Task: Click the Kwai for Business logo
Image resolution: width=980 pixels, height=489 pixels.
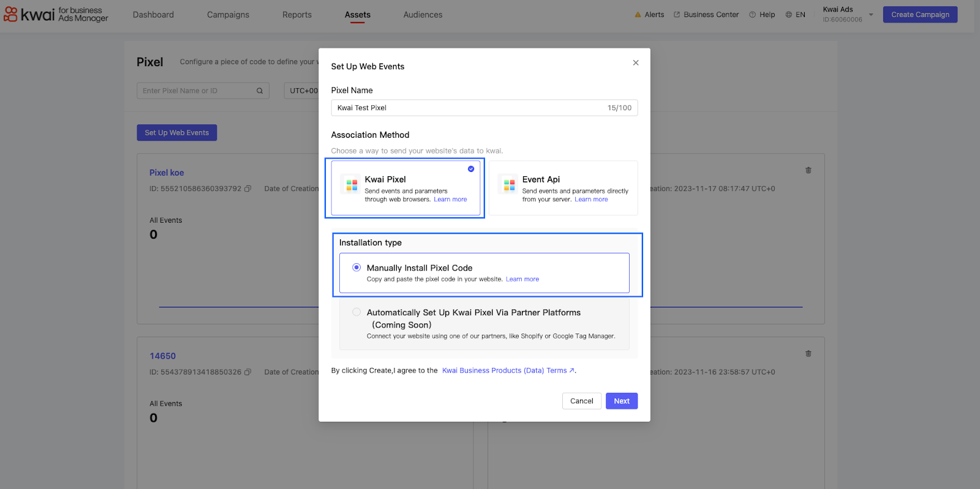Action: pyautogui.click(x=56, y=15)
